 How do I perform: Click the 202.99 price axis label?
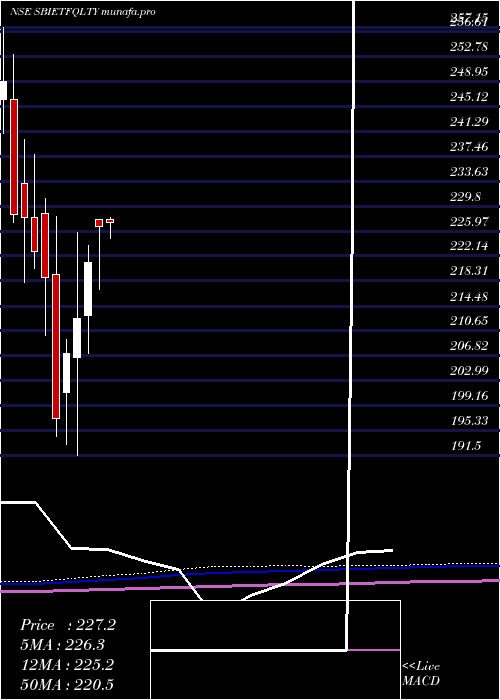(x=469, y=371)
